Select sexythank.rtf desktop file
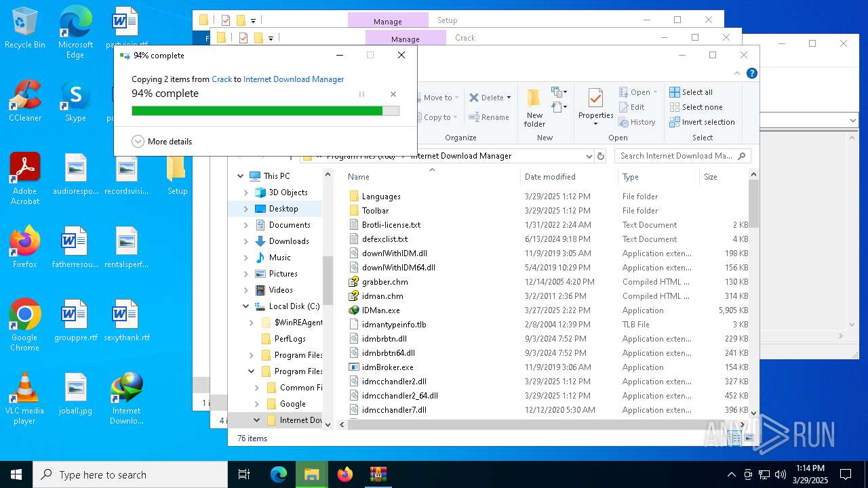Image resolution: width=868 pixels, height=488 pixels. coord(126,320)
